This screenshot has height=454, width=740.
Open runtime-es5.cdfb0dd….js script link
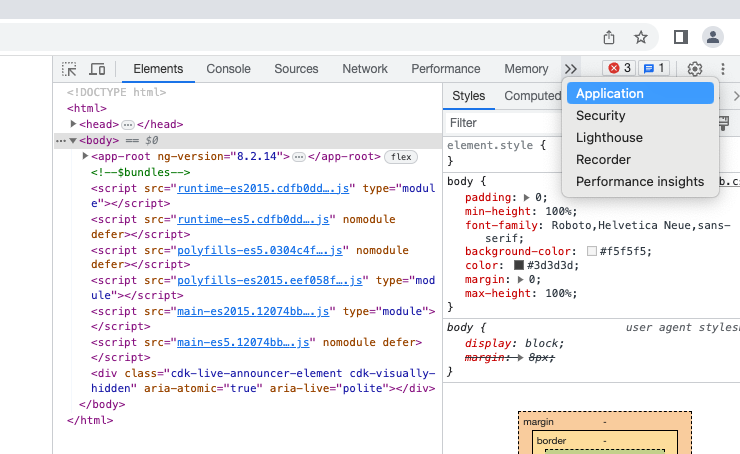point(253,219)
